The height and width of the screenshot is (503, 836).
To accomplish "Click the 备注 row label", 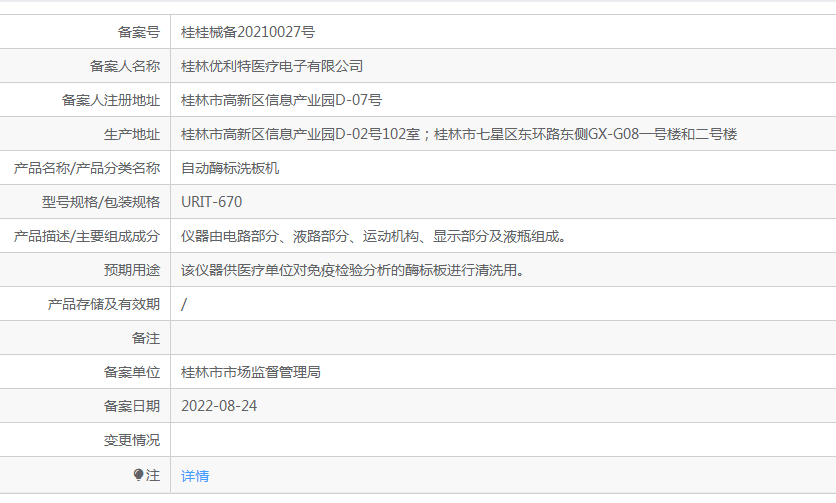I will pos(146,338).
